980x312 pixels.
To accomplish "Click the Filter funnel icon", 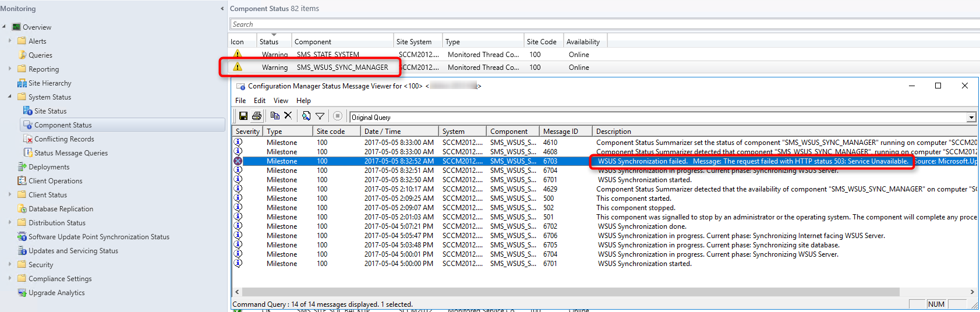I will pyautogui.click(x=320, y=116).
